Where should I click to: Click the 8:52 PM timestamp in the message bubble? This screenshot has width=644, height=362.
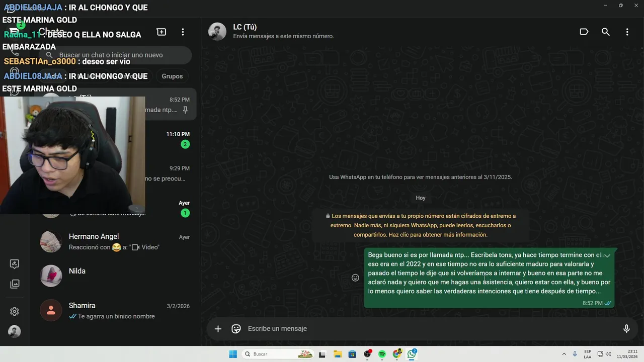(592, 303)
